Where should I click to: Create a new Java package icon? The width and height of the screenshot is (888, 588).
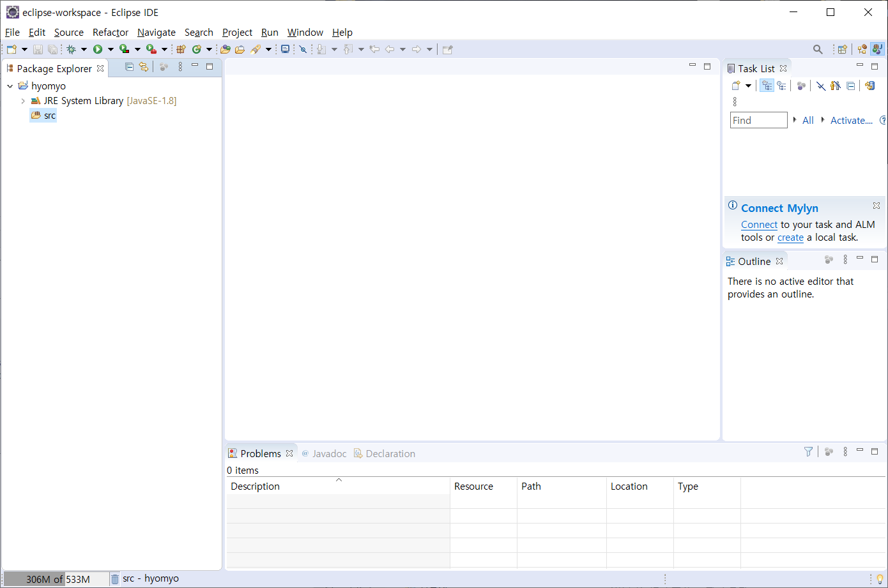coord(181,49)
